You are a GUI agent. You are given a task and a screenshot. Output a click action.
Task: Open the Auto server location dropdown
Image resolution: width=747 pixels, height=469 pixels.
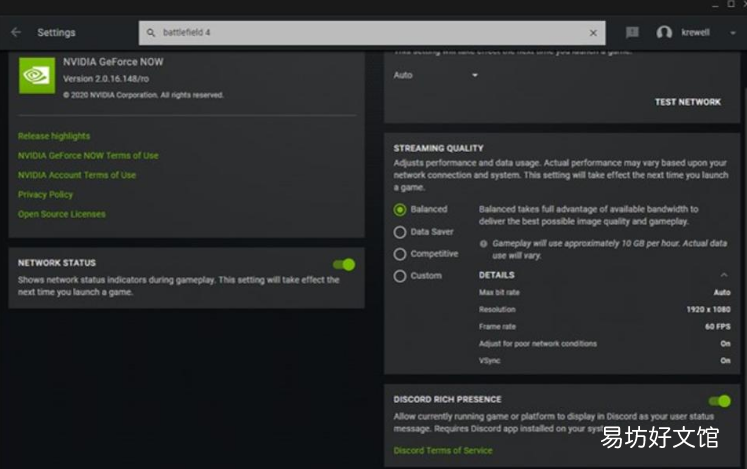click(x=435, y=75)
